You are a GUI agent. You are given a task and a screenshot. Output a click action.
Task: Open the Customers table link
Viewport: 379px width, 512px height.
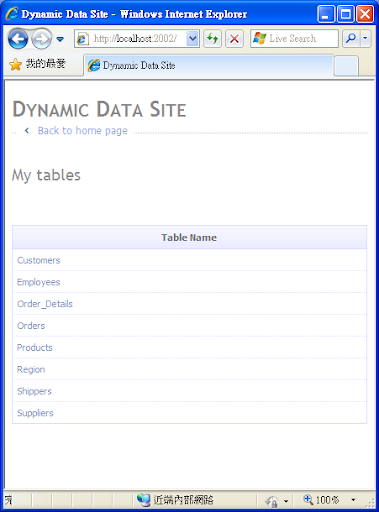39,260
